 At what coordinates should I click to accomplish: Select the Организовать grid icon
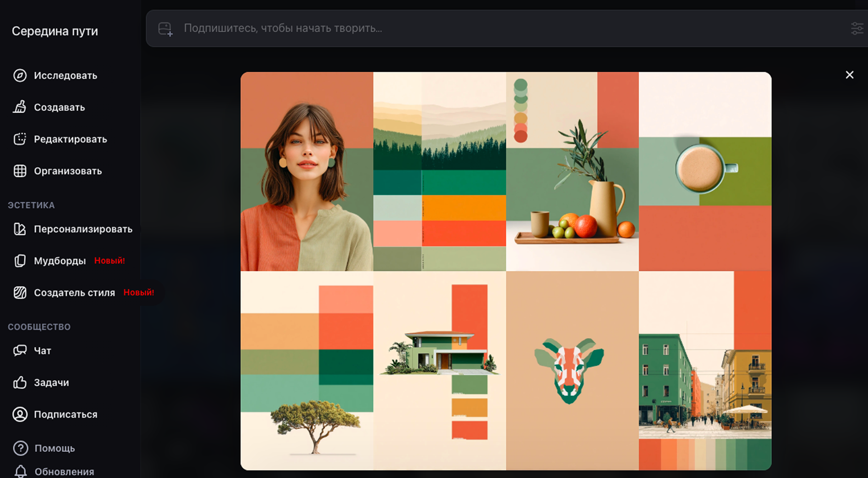[x=20, y=171]
